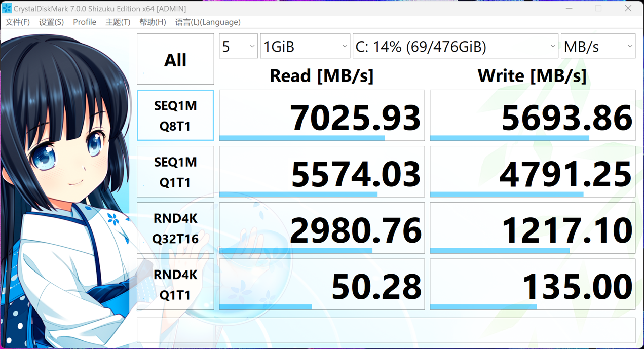Run the SEQ1M Q8T1 test
Screen dimensions: 644x349
175,115
